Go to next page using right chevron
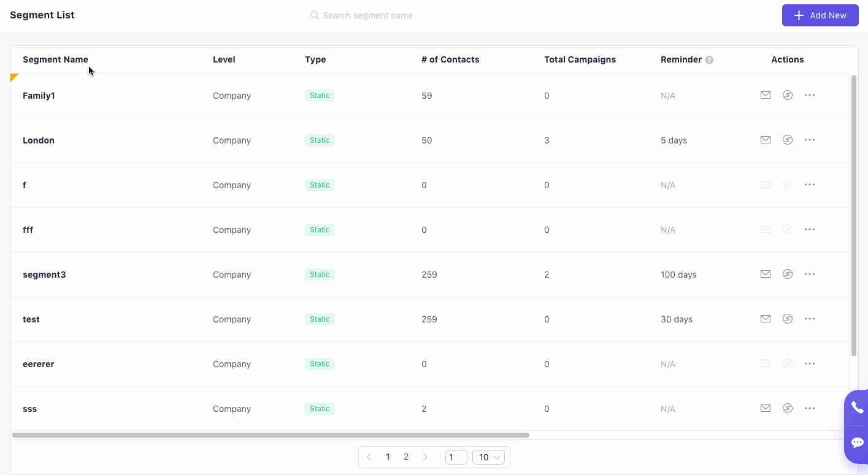868x475 pixels. 425,457
